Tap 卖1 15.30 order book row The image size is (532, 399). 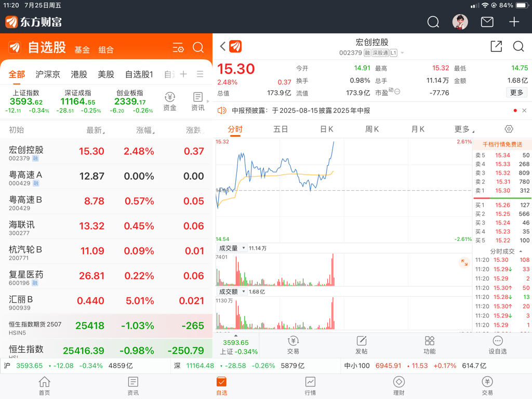coord(502,191)
